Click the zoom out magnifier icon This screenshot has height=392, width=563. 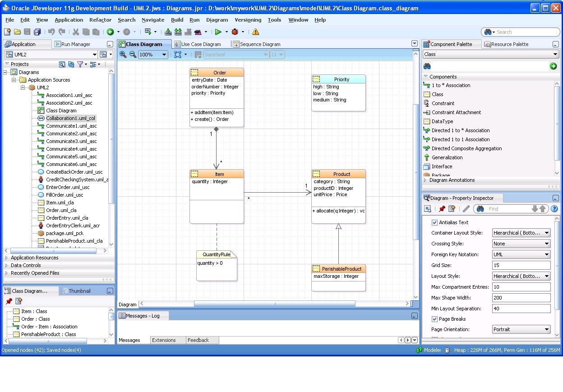coord(133,55)
